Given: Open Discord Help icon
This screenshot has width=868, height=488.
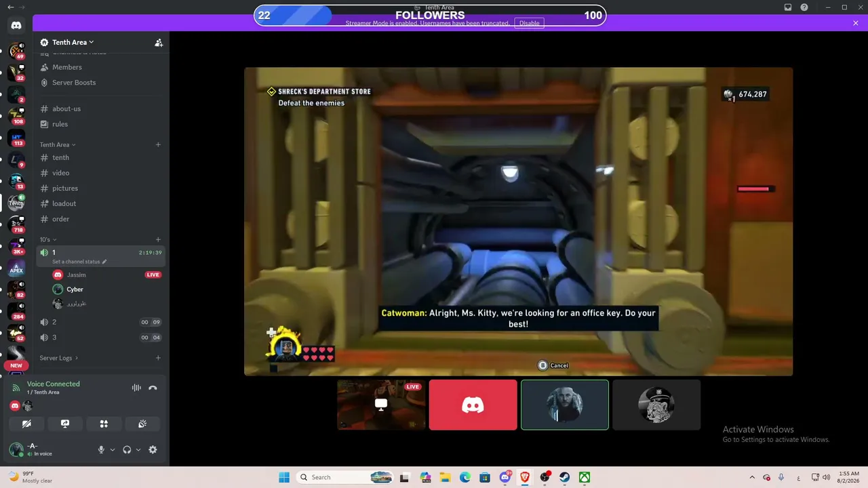Looking at the screenshot, I should pyautogui.click(x=804, y=7).
